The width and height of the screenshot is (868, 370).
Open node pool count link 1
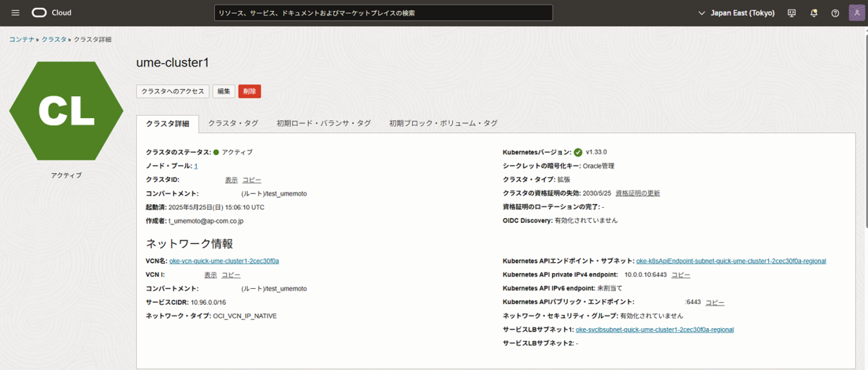196,166
